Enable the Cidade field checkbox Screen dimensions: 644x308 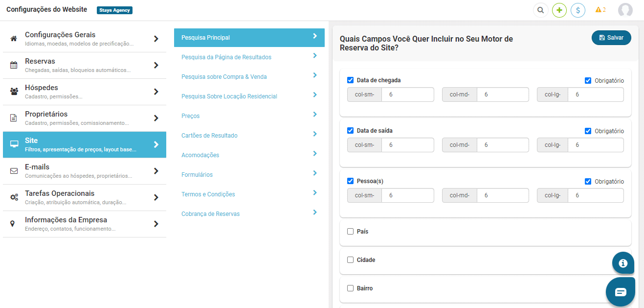click(x=350, y=260)
